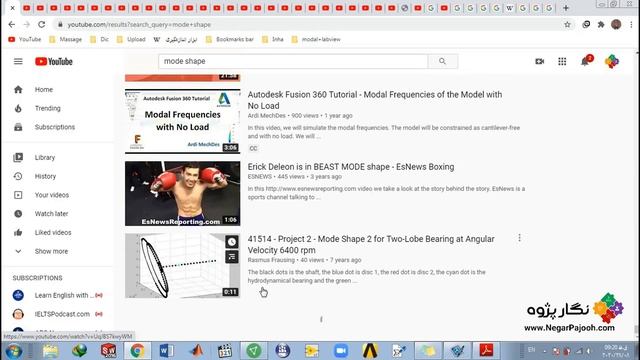Image resolution: width=640 pixels, height=360 pixels.
Task: Open the account avatar menu
Action: [611, 61]
